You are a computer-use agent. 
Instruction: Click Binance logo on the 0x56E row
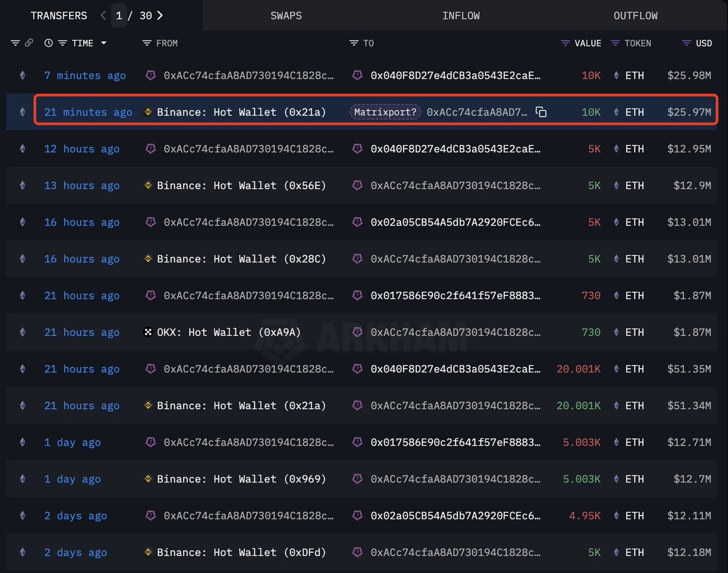[x=148, y=186]
